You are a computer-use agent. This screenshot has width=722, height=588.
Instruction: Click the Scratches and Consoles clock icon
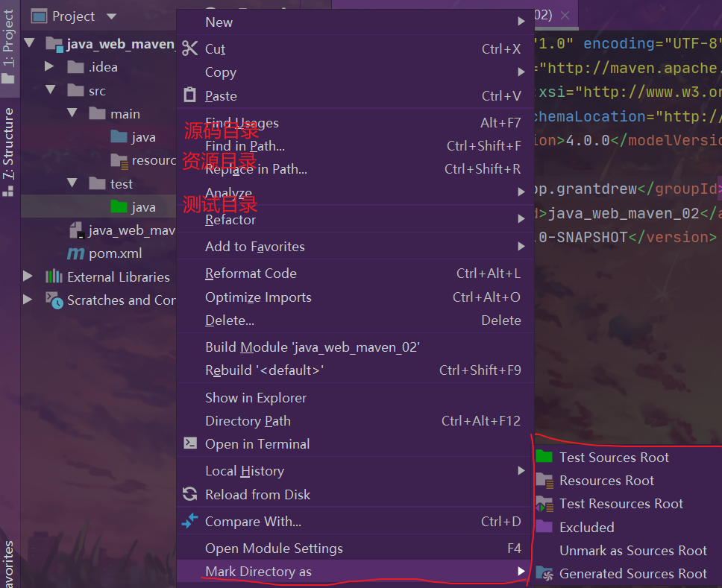coord(54,300)
